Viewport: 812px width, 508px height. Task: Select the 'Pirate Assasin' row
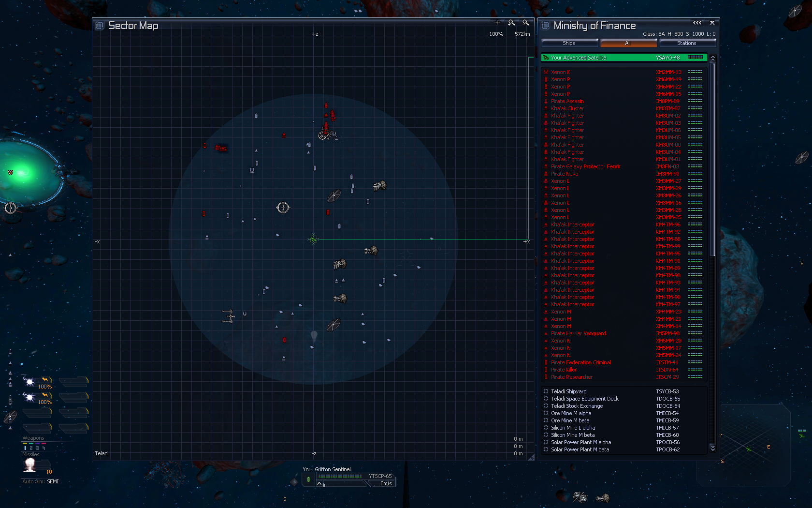coord(624,101)
